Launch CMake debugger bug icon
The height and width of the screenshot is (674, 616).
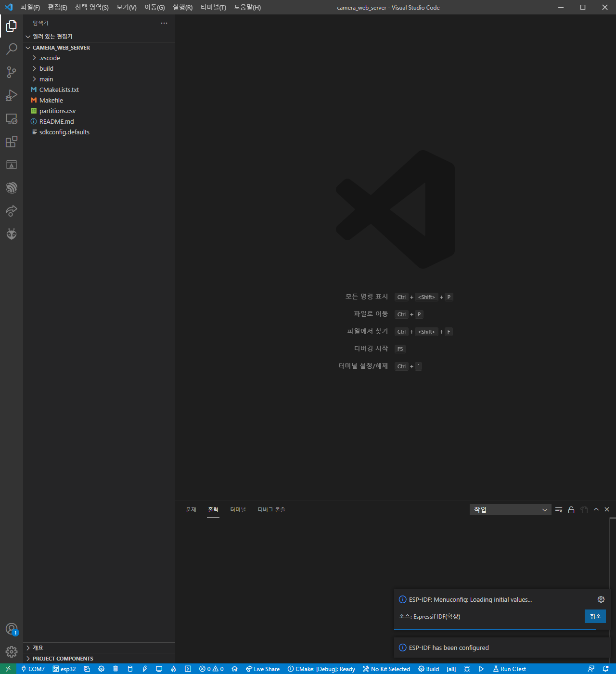[467, 669]
